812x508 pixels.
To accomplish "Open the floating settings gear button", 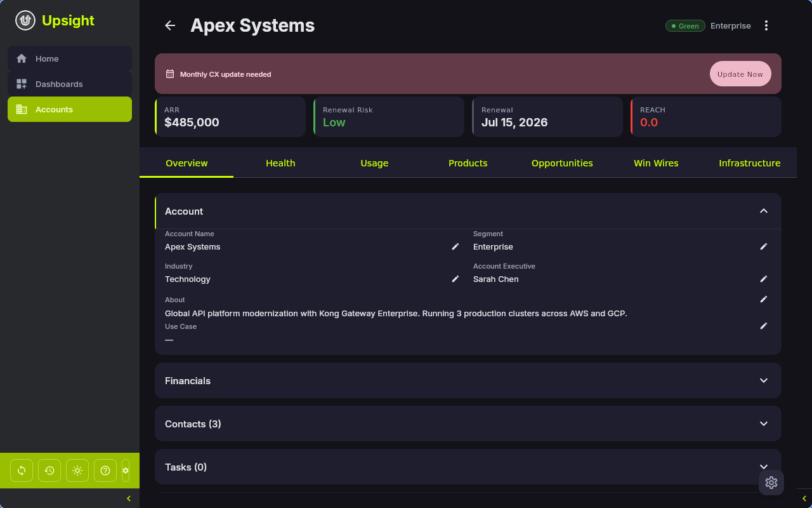I will pyautogui.click(x=771, y=483).
